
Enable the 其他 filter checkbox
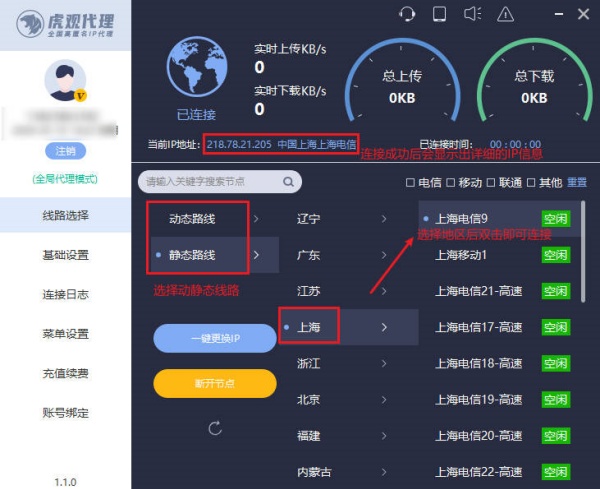531,183
